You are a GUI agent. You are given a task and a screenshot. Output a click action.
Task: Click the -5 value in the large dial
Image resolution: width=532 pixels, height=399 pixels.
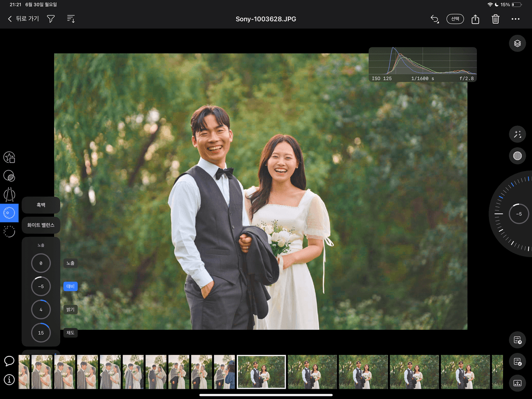519,214
